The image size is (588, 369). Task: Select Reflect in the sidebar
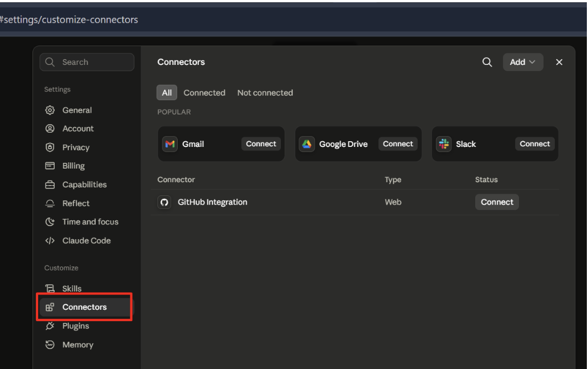(x=87, y=203)
